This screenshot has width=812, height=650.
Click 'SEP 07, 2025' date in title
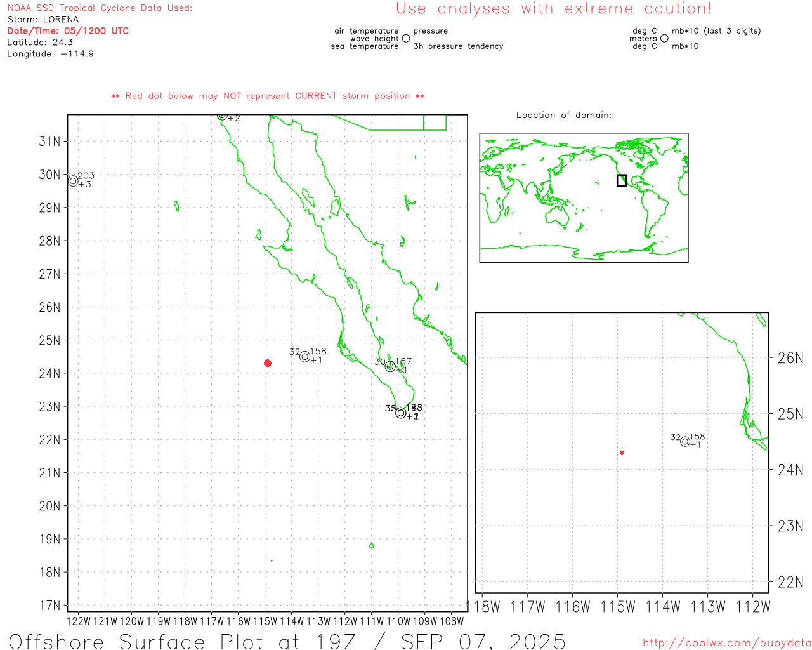pyautogui.click(x=483, y=641)
